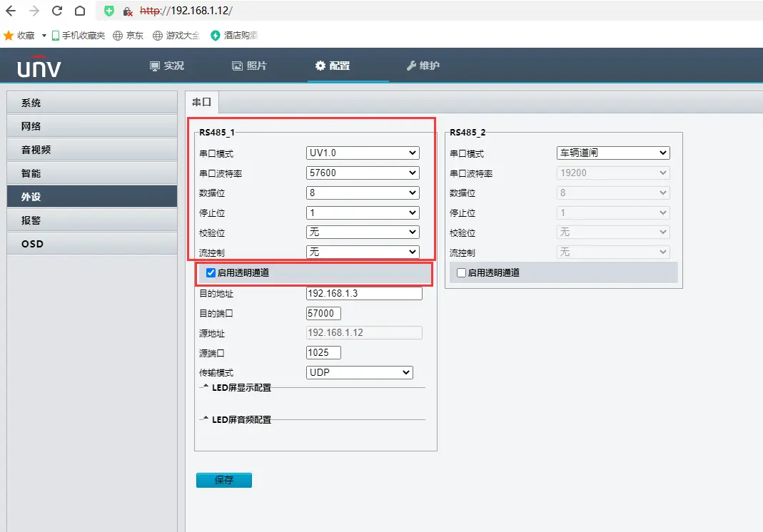Open the 京东 bookmark
763x532 pixels.
tap(128, 35)
